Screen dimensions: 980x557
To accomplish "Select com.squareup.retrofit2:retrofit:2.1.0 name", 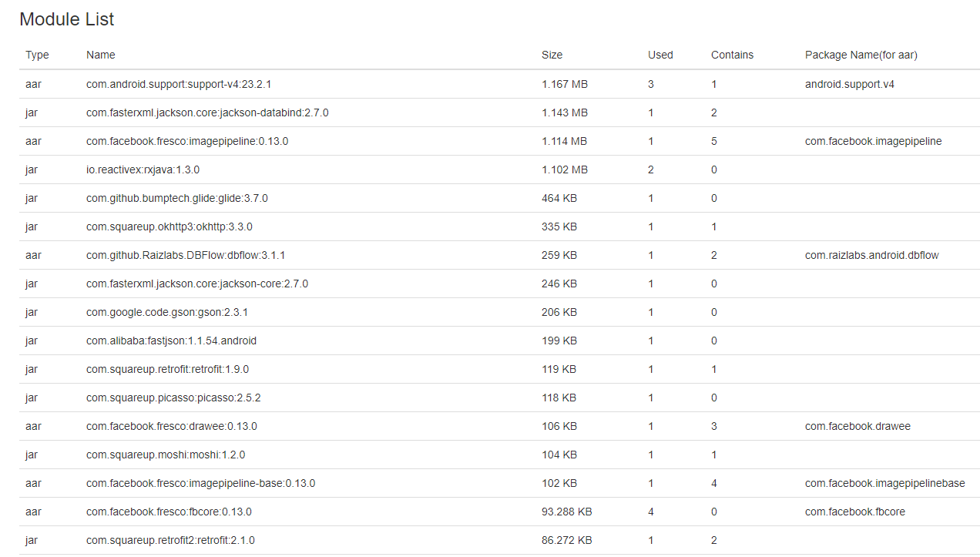I will point(170,540).
